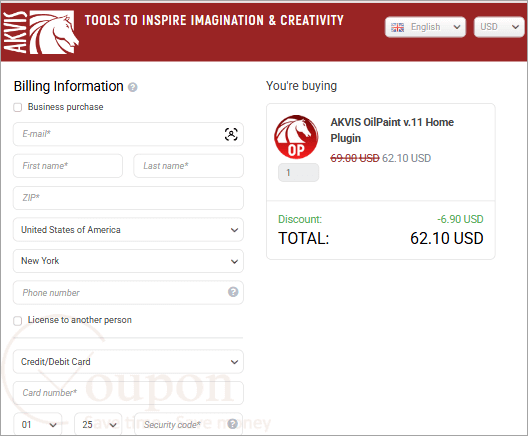This screenshot has width=528, height=436.
Task: Click the UK flag icon in language selector
Action: 397,27
